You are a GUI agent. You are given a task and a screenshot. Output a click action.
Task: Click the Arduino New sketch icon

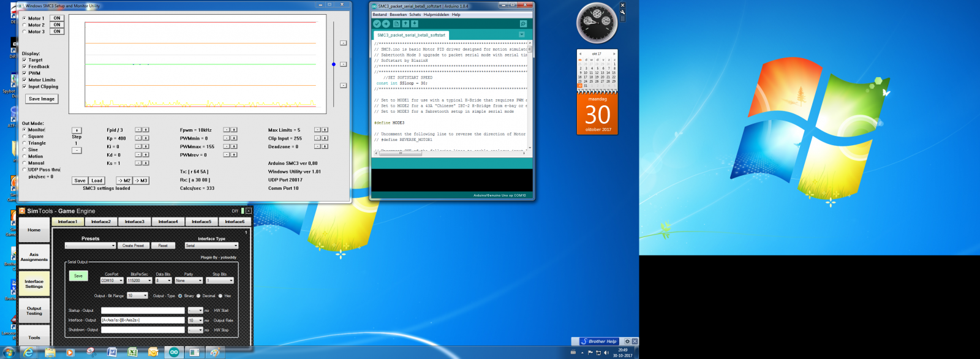[396, 24]
